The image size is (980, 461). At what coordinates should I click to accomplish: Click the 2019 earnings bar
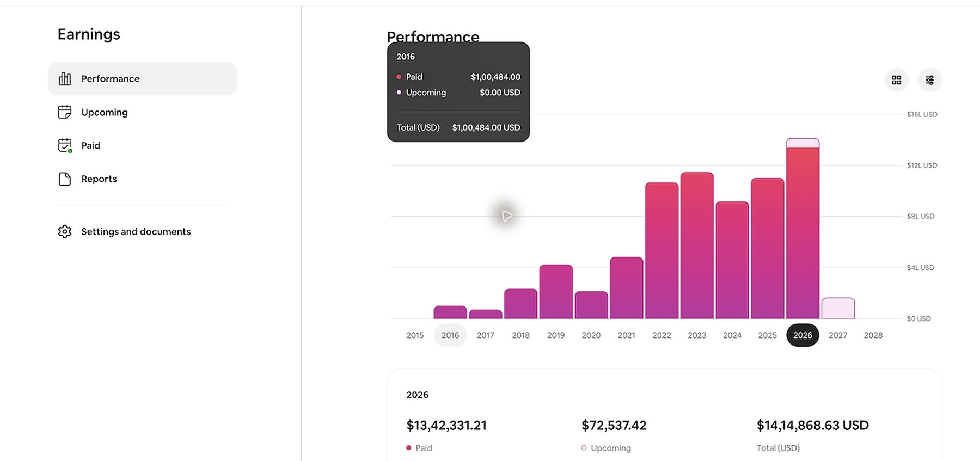point(556,292)
